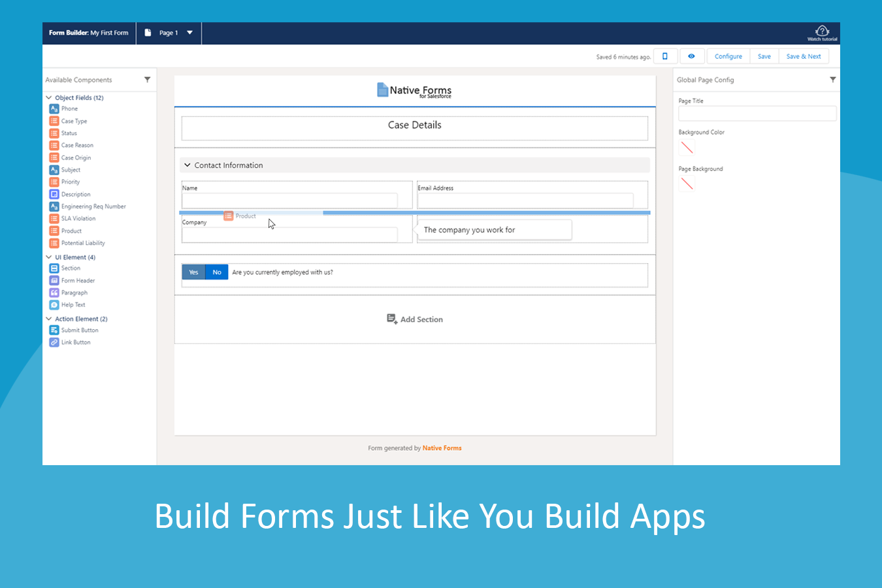Select the Phone field icon
The image size is (882, 588).
[54, 108]
